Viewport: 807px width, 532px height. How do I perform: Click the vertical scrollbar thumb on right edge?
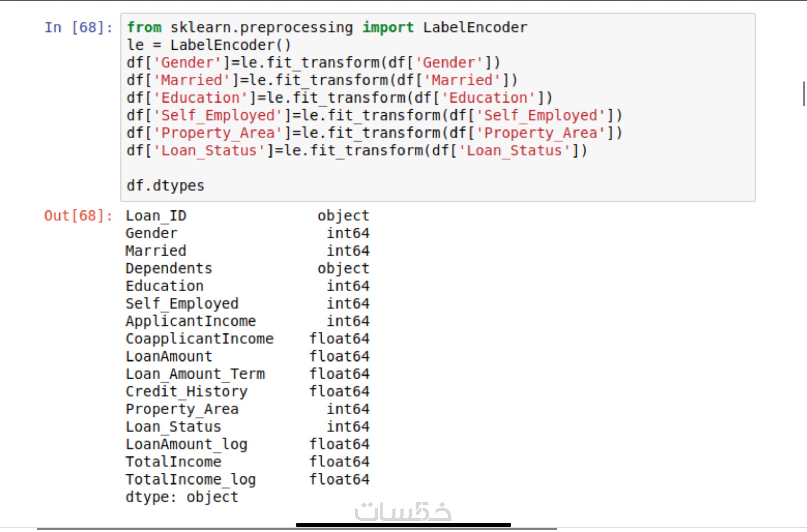[x=804, y=94]
